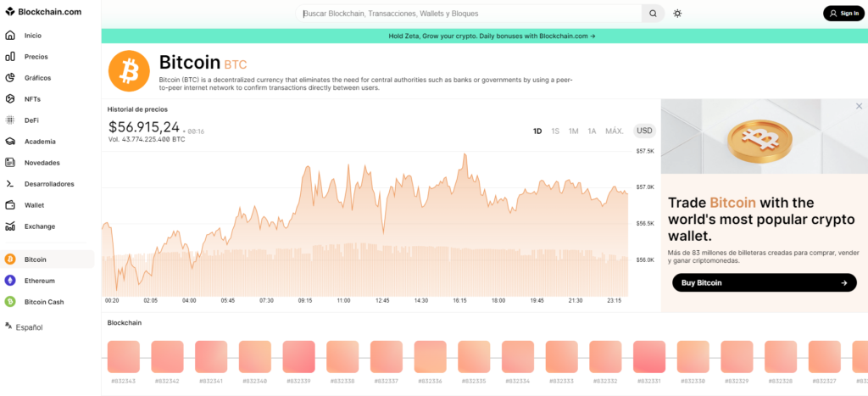
Task: Click the Sign In button
Action: tap(843, 14)
